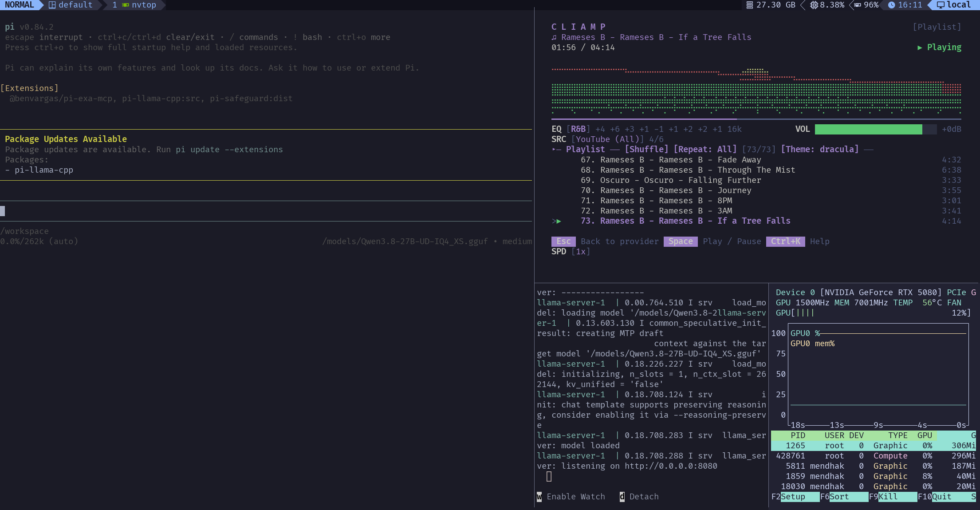Click F9 Kill in nvtop
The height and width of the screenshot is (510, 980).
(x=893, y=497)
